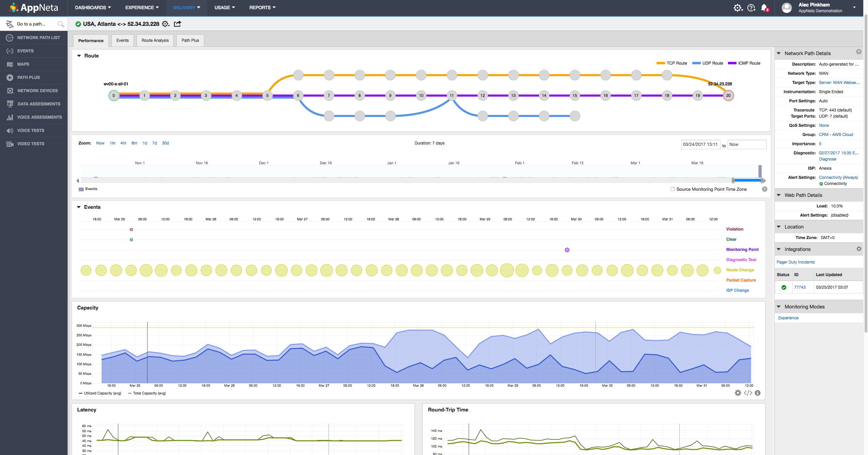Click Capacity chart embed code icon

coord(748,393)
